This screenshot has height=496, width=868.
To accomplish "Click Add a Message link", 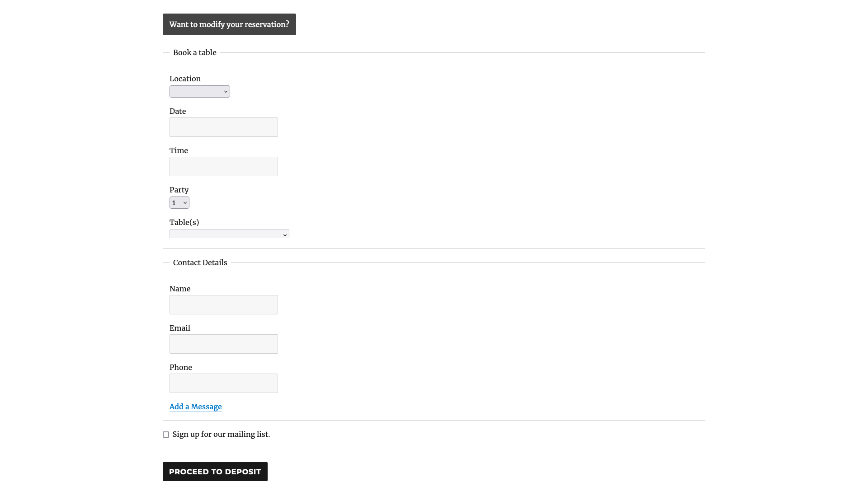I will coord(196,407).
